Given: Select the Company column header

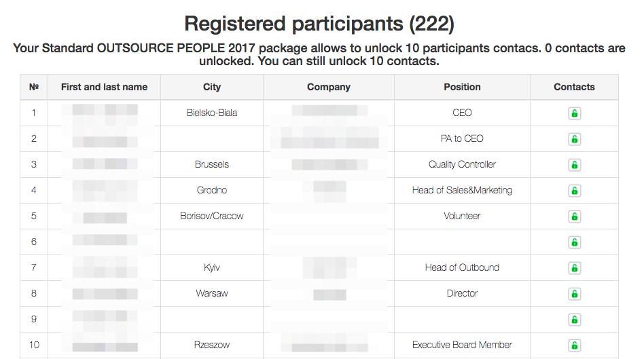Looking at the screenshot, I should 329,87.
